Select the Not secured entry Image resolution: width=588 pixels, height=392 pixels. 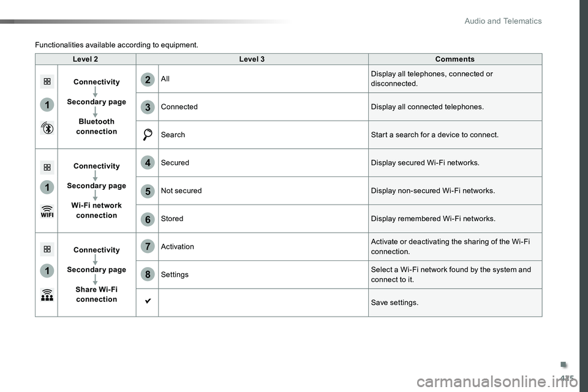(x=181, y=190)
